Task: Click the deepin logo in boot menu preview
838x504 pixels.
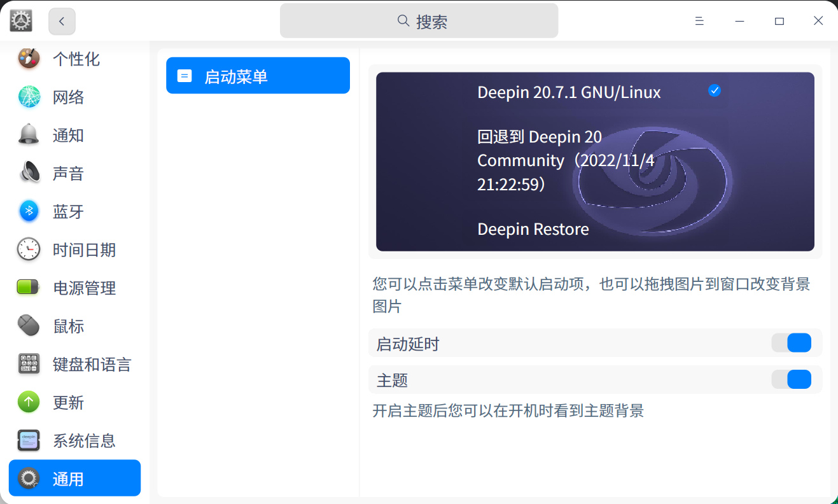Action: coord(653,183)
